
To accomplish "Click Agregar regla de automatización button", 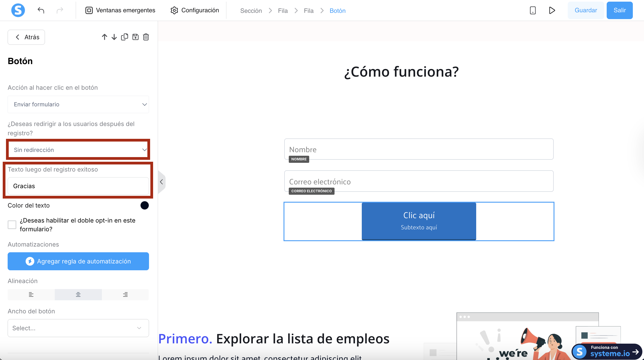I will (x=78, y=261).
